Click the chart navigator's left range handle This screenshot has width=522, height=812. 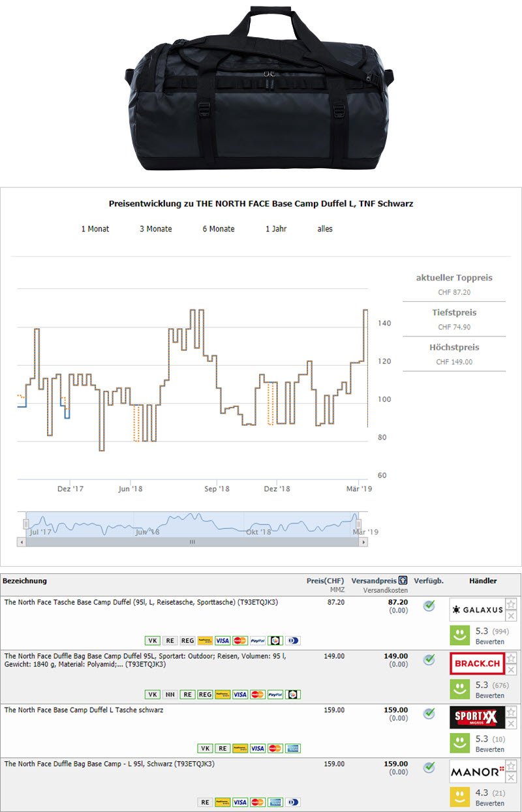click(27, 524)
